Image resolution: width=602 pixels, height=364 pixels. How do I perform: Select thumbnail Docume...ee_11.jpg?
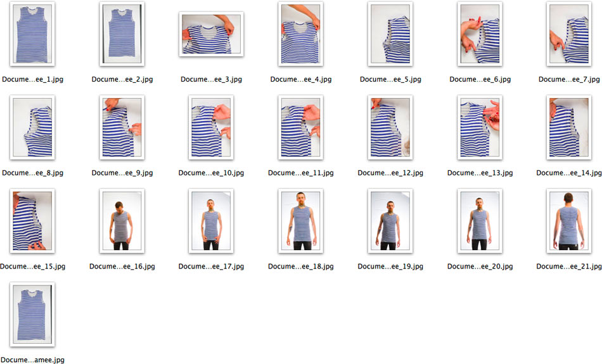click(300, 127)
